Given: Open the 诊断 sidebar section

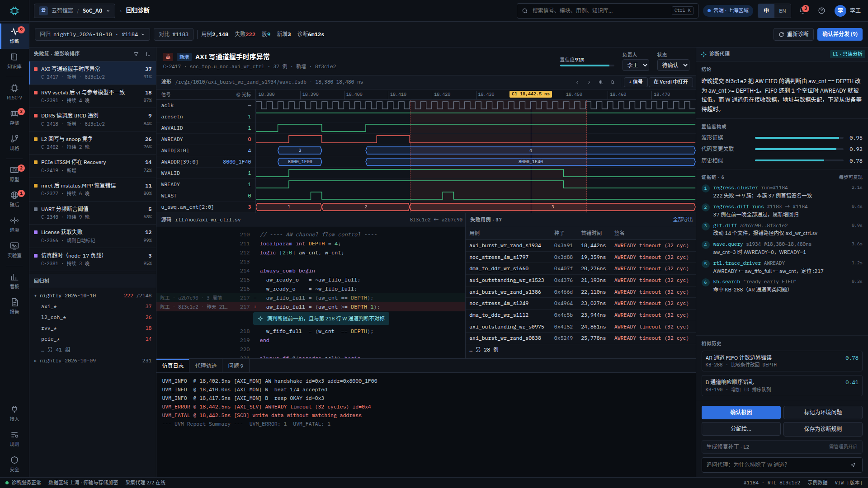Looking at the screenshot, I should coord(14,35).
